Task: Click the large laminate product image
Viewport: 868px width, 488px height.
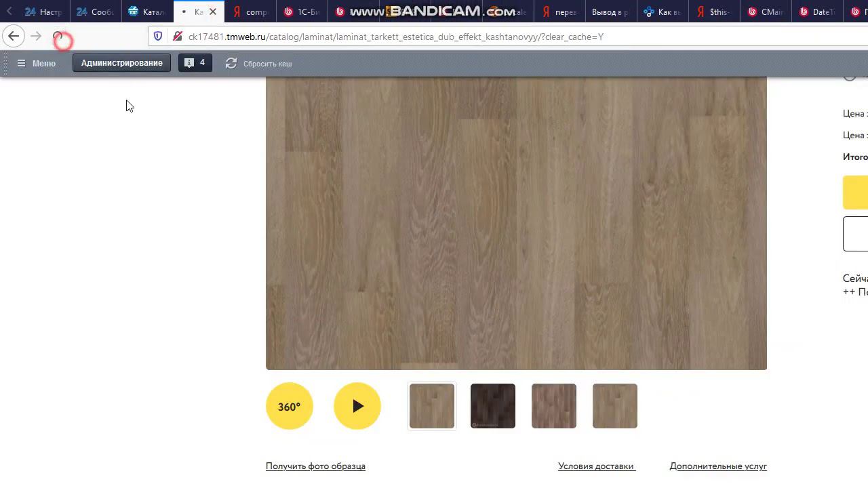Action: pyautogui.click(x=516, y=224)
